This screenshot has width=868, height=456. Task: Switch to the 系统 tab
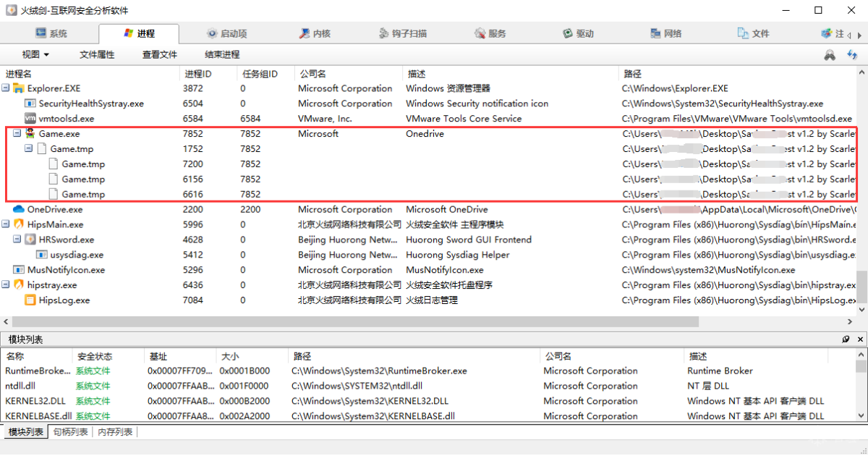pos(51,34)
